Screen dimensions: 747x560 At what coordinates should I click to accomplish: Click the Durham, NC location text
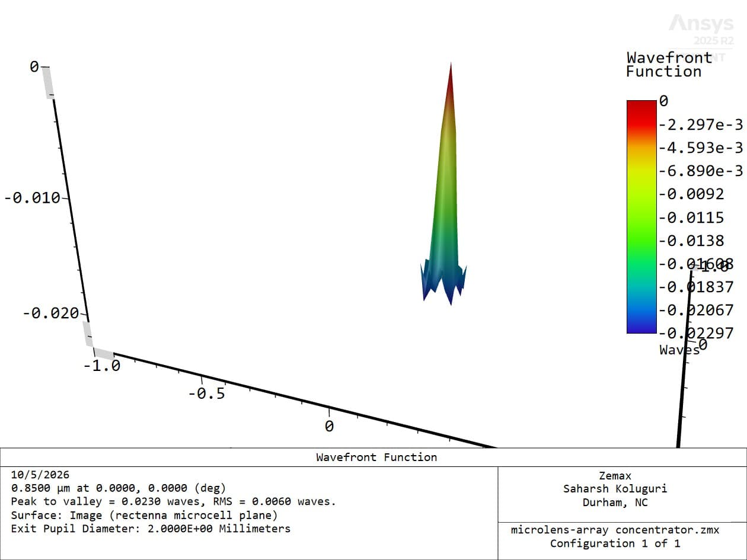[615, 503]
